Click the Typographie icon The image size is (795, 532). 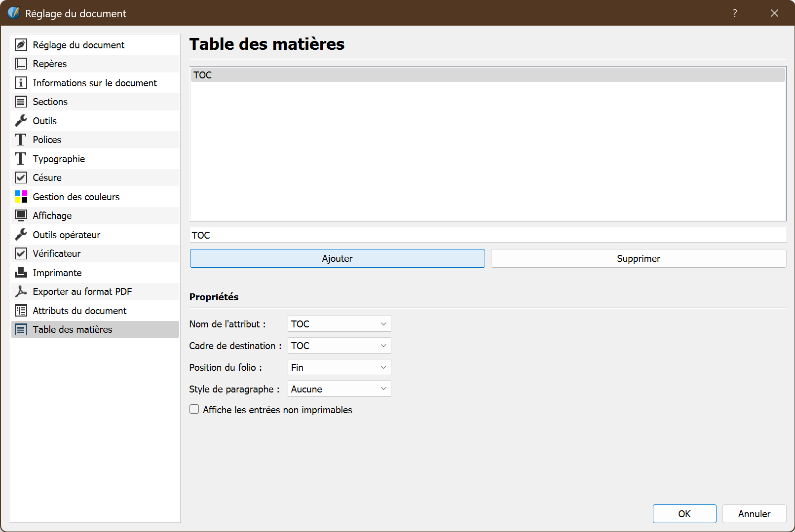point(21,158)
